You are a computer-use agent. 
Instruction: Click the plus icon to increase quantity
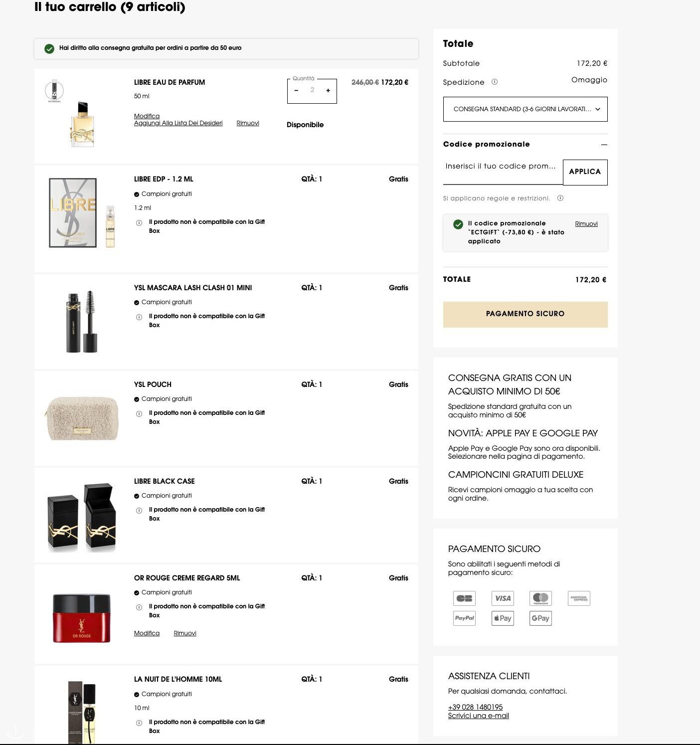328,90
